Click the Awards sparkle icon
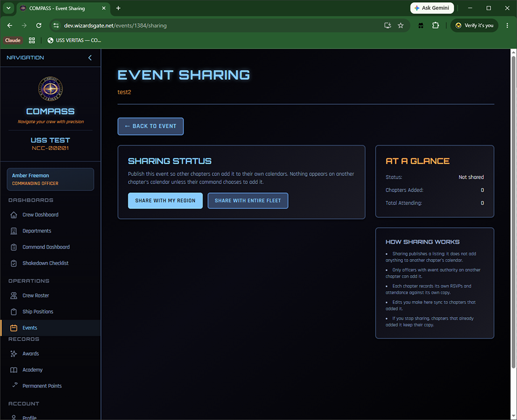Screen dimensions: 517x420 13,354
